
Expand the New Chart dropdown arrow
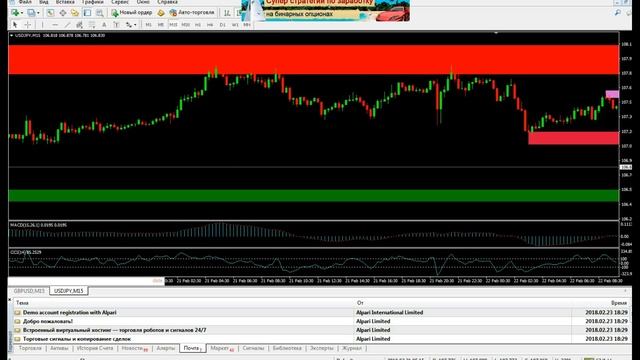(22, 13)
